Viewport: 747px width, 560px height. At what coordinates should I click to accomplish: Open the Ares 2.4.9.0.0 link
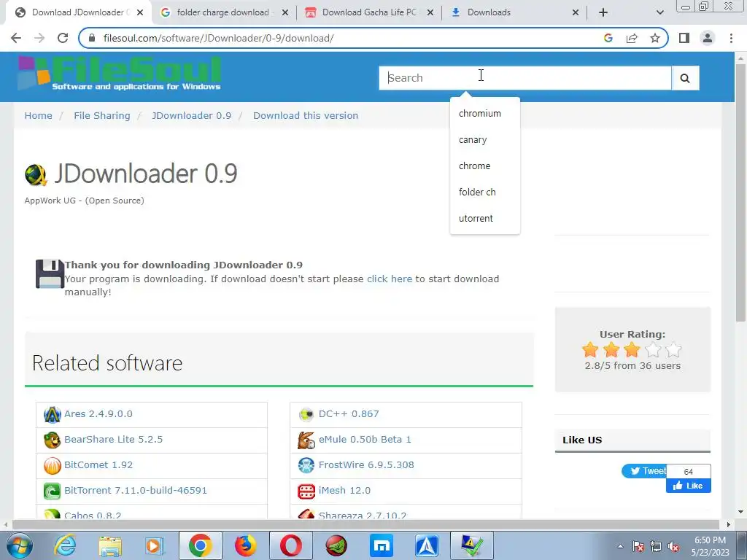tap(98, 414)
